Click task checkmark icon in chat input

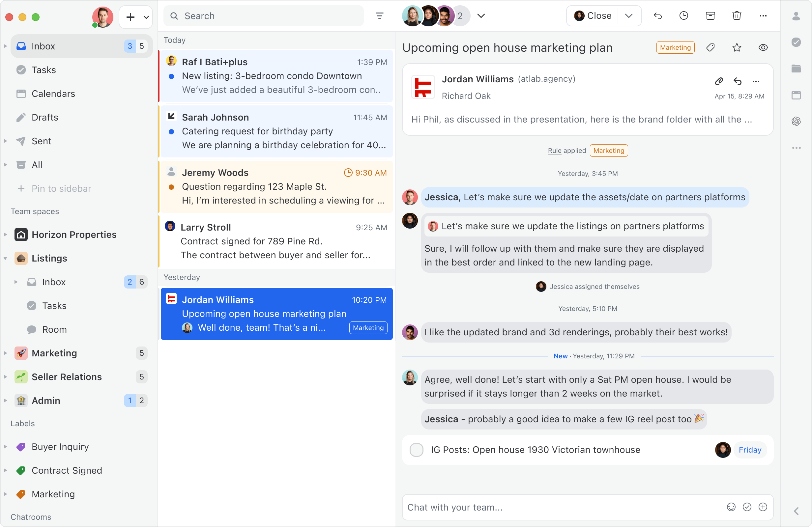pos(747,507)
